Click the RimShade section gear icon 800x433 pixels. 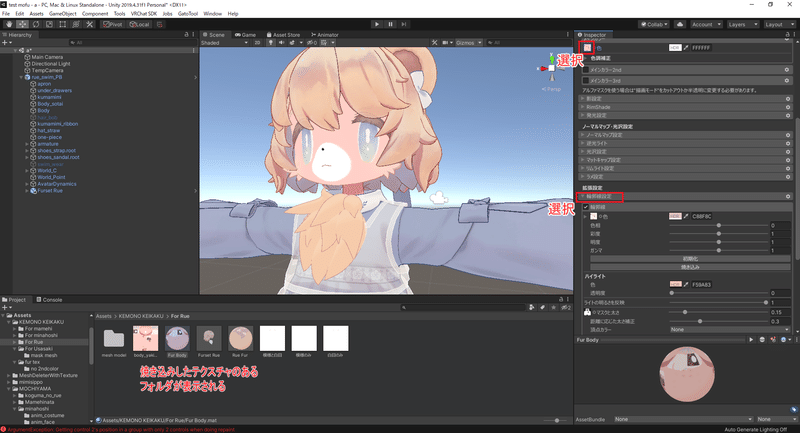click(788, 107)
